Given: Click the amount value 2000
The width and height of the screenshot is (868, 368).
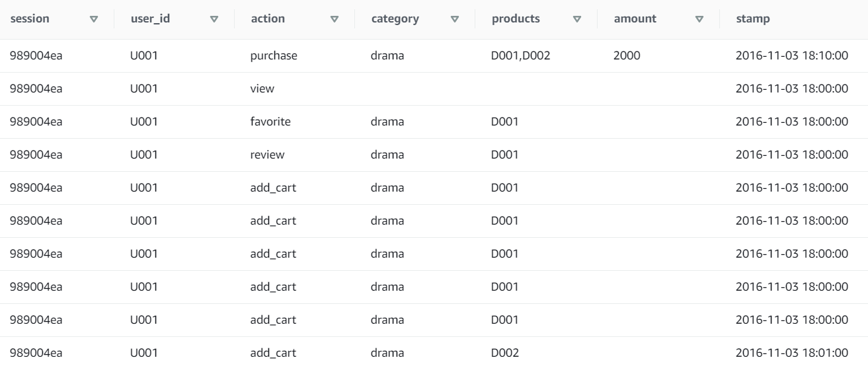Looking at the screenshot, I should click(x=627, y=56).
